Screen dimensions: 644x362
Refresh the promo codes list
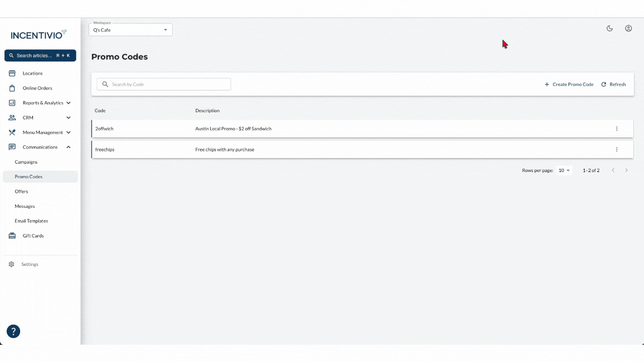coord(613,84)
